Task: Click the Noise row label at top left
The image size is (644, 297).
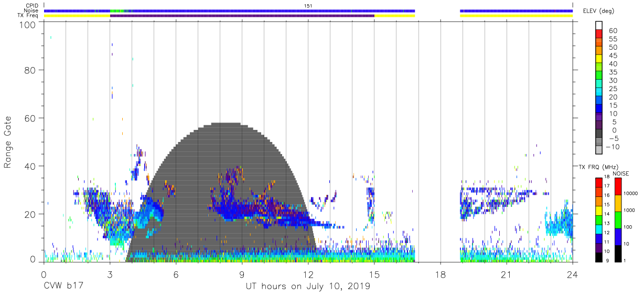Action: (x=31, y=10)
